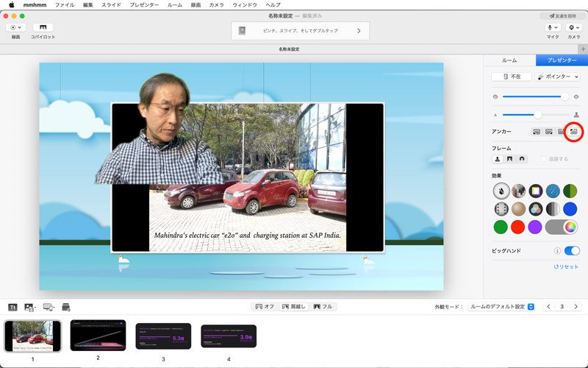Set presenter mode to Over shoulder (肩越し)
This screenshot has width=588, height=368.
point(293,306)
